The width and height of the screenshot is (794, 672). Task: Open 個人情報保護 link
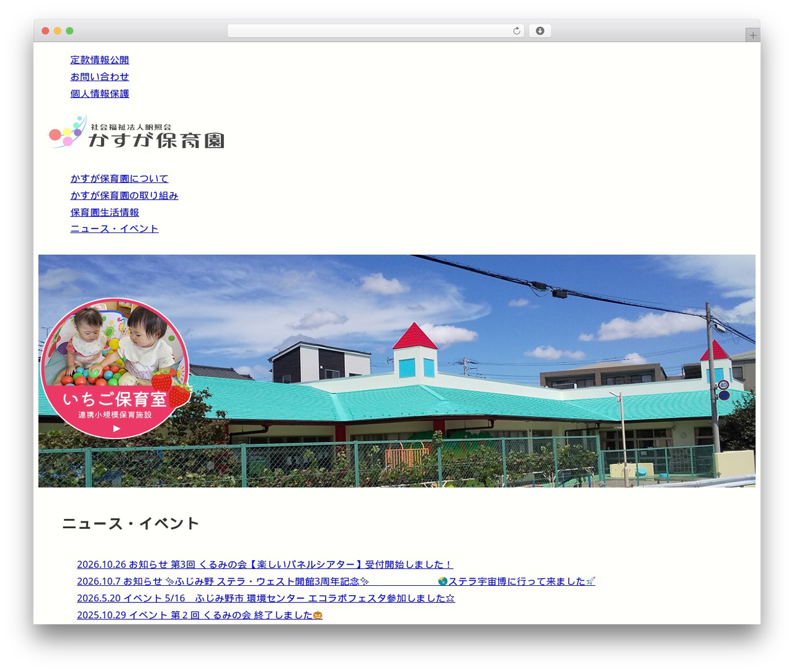pyautogui.click(x=100, y=94)
